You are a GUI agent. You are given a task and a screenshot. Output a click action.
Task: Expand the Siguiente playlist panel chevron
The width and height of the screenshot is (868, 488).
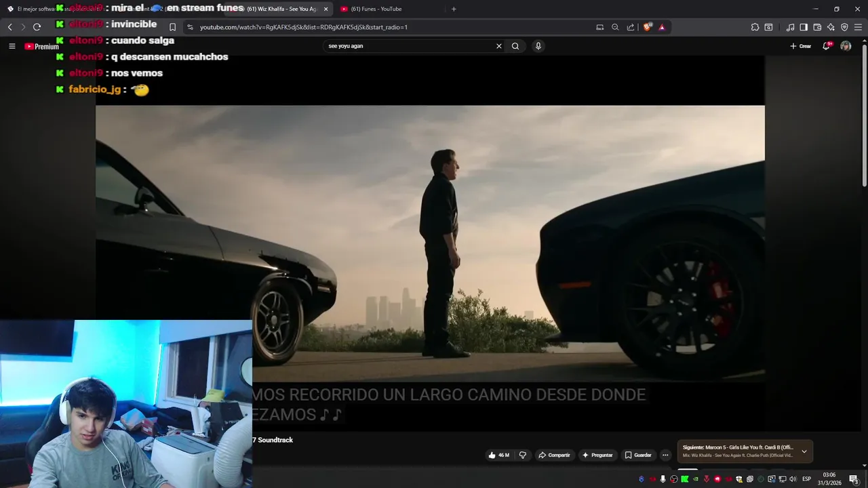coord(804,451)
